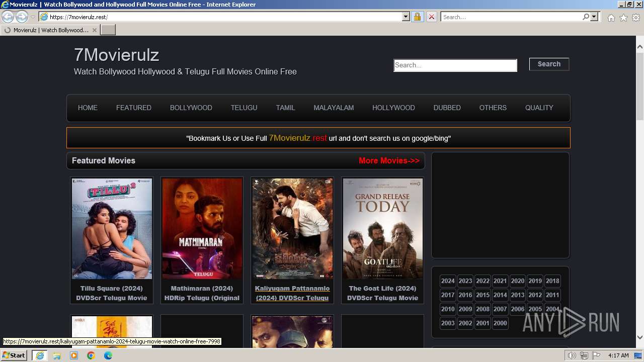Screen dimensions: 644x362
Task: Open the Tools gear icon
Action: [x=636, y=18]
